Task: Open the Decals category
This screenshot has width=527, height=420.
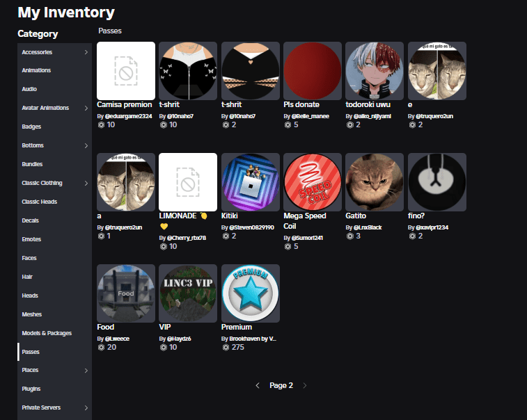Action: click(x=31, y=220)
